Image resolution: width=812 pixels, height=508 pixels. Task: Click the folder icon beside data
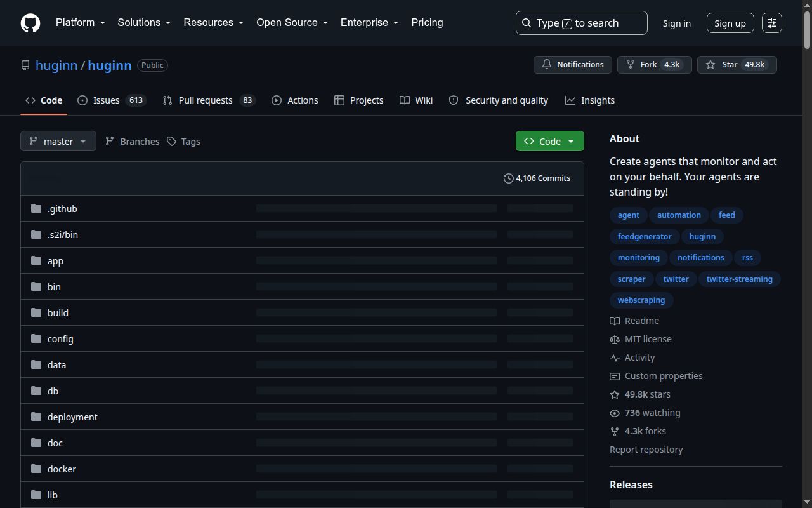36,364
